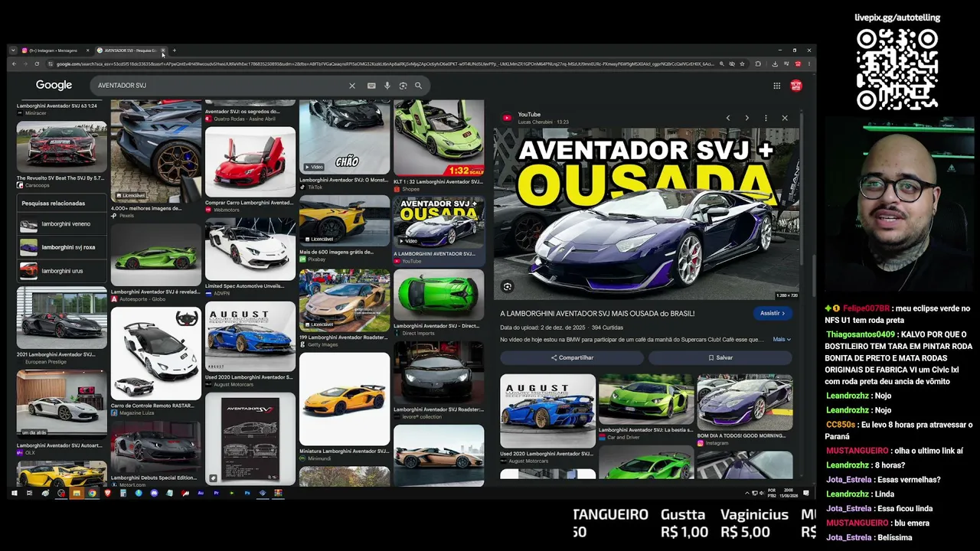Open the green top-view Direct Imports thumbnail

pos(439,295)
